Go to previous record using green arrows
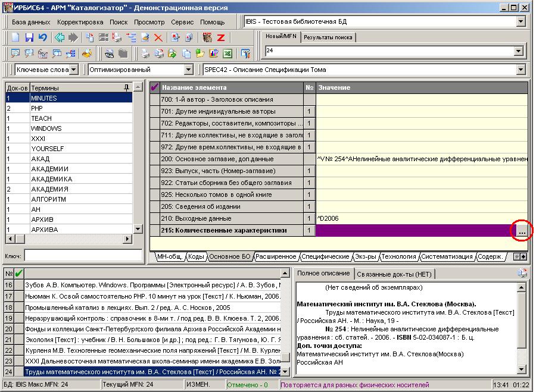Screen dimensions: 536x392 pyautogui.click(x=60, y=37)
